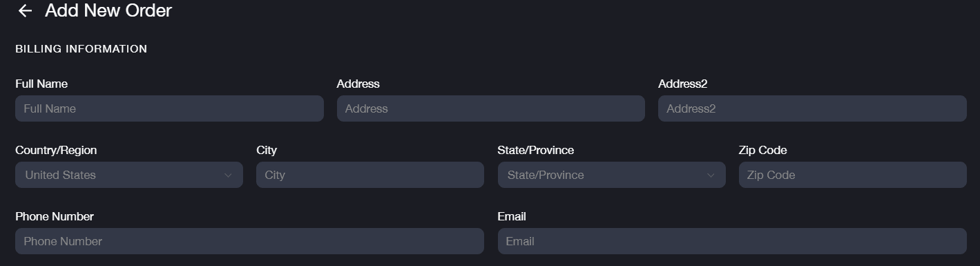Click the Phone Number input field
The height and width of the screenshot is (266, 980).
[x=249, y=241]
